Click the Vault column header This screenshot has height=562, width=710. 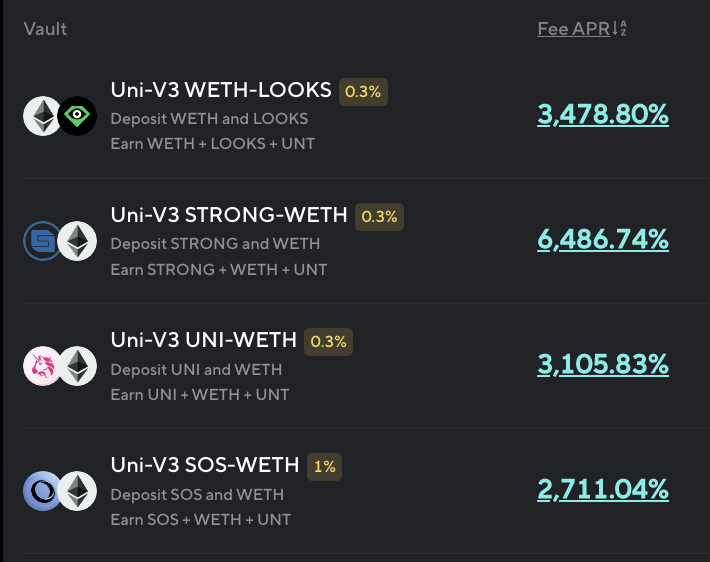click(x=45, y=29)
